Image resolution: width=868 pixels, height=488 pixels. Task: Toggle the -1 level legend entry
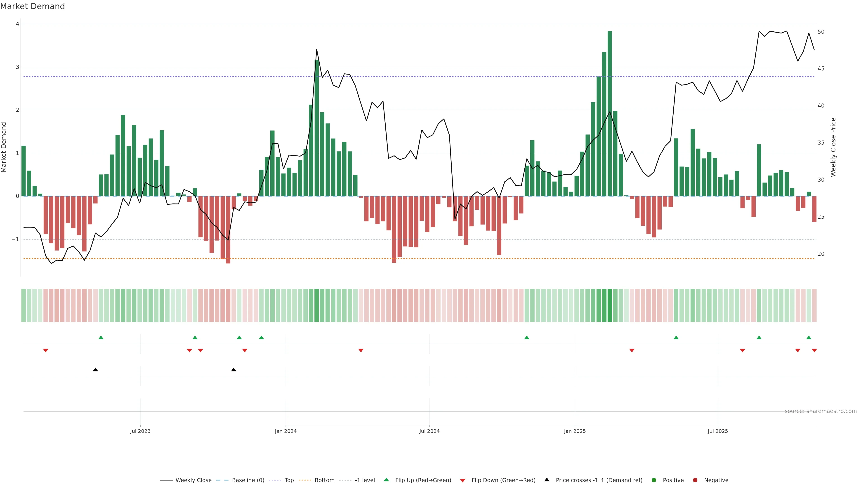tap(365, 480)
